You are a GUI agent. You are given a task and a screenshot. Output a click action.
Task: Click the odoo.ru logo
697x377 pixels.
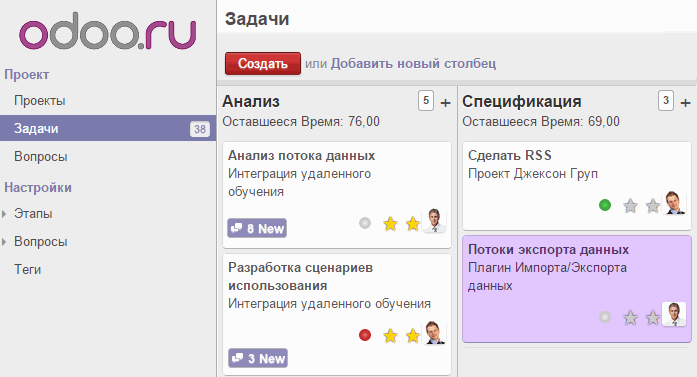108,31
